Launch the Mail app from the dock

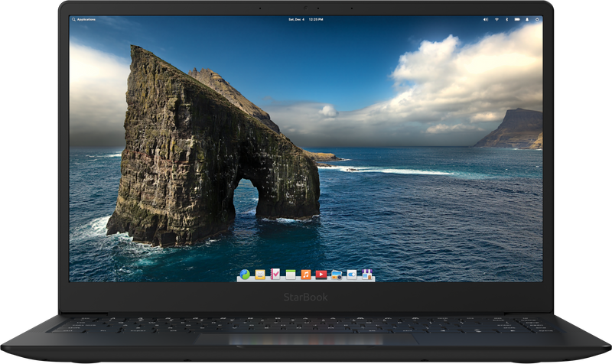click(x=260, y=275)
